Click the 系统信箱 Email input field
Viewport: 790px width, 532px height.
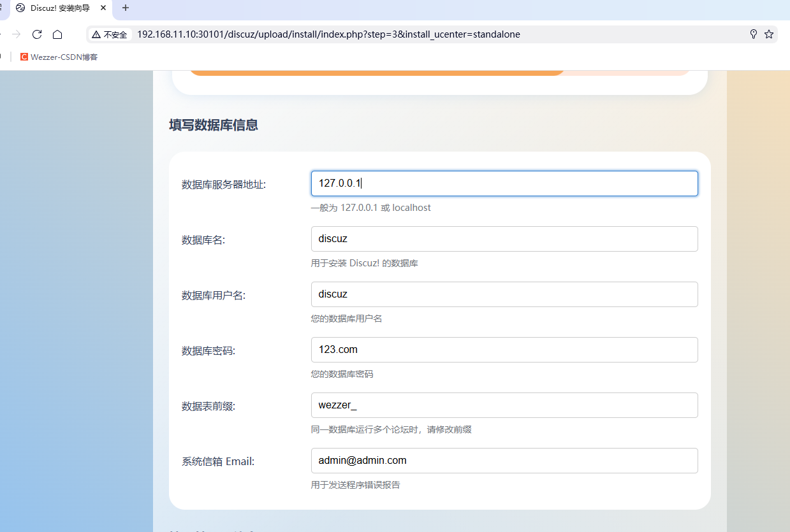pyautogui.click(x=504, y=461)
